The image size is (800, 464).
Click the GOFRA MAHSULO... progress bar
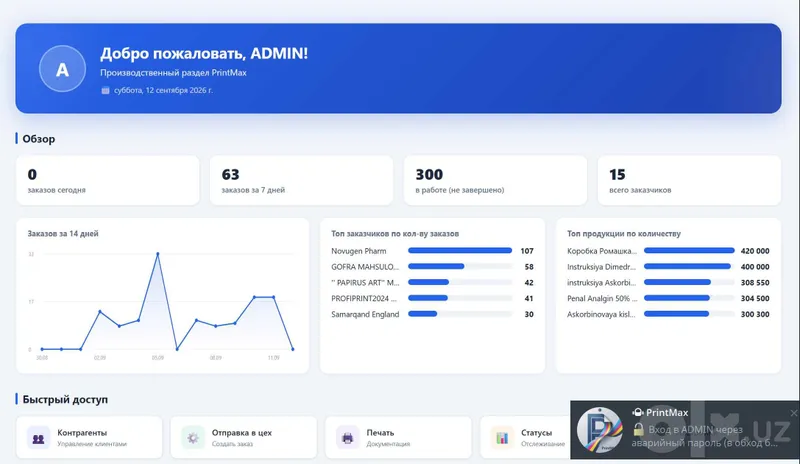[460, 266]
